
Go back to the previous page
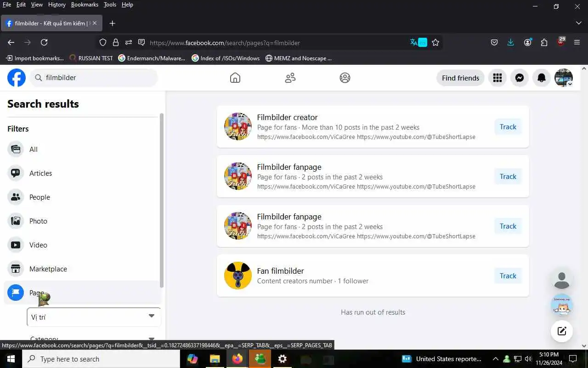[11, 42]
